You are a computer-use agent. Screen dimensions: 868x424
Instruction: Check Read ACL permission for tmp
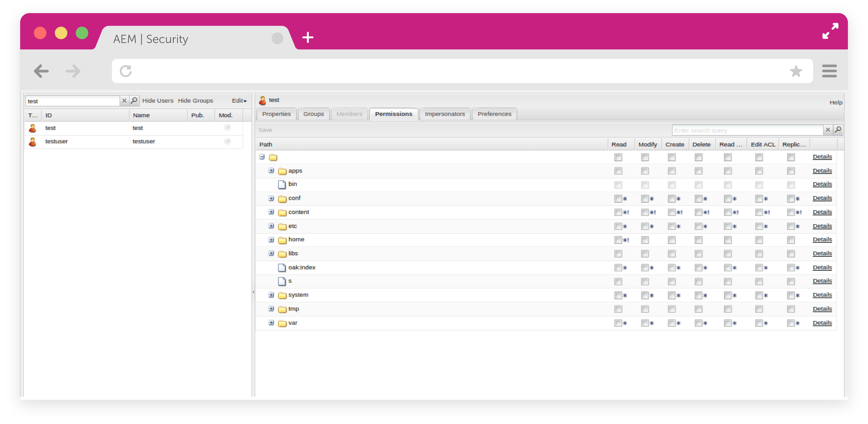pyautogui.click(x=728, y=309)
